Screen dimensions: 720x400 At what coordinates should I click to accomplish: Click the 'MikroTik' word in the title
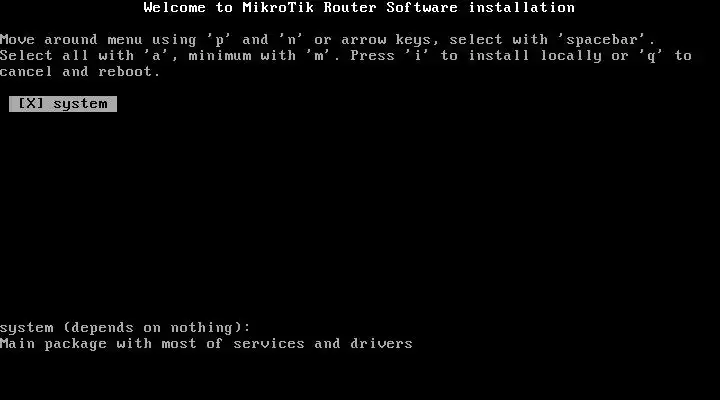[x=278, y=7]
